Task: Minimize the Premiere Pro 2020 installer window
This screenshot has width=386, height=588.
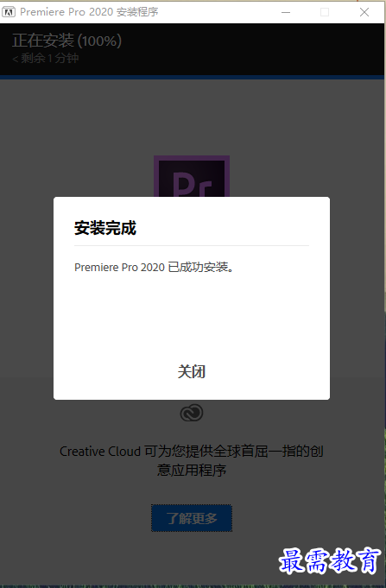Action: coord(286,12)
